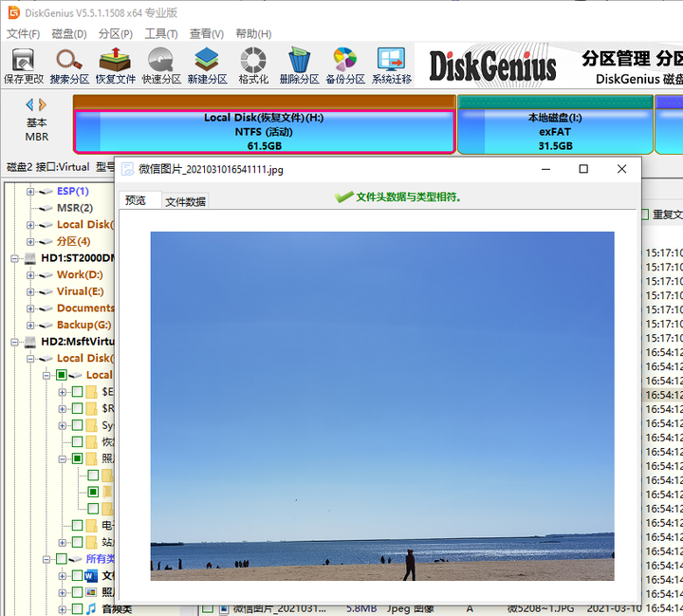The image size is (683, 616).
Task: Click the jpg file icon in bottom file row
Action: pyautogui.click(x=224, y=608)
